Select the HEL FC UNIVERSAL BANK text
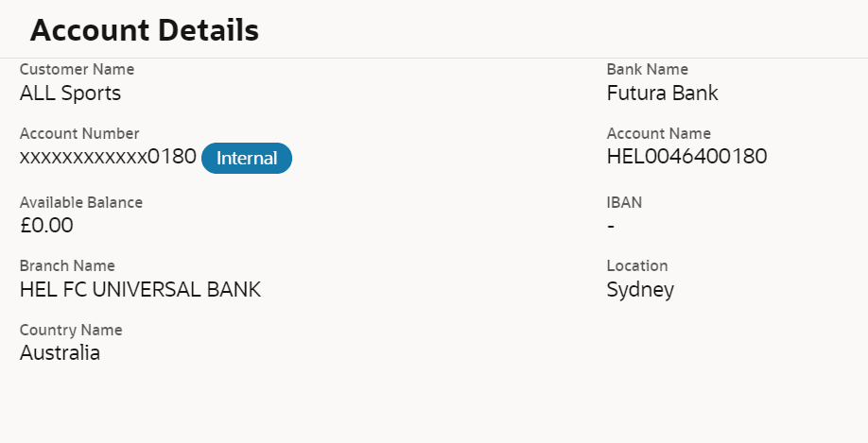This screenshot has width=868, height=443. tap(140, 290)
